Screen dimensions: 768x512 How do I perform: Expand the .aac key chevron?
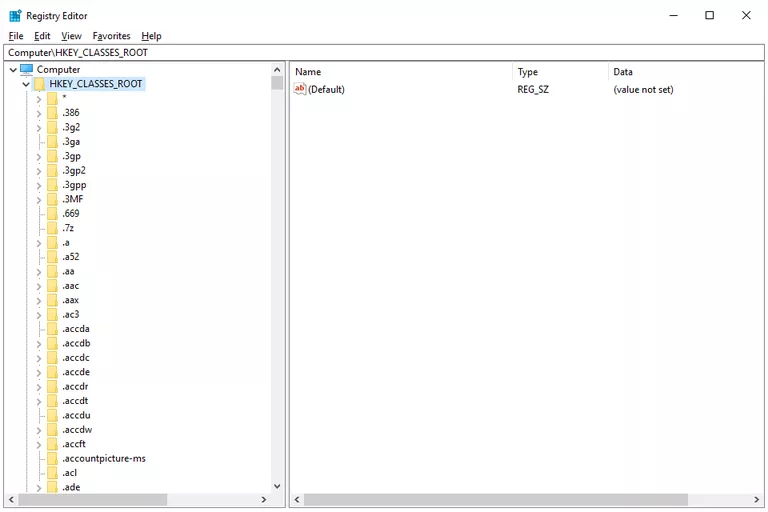pyautogui.click(x=39, y=286)
